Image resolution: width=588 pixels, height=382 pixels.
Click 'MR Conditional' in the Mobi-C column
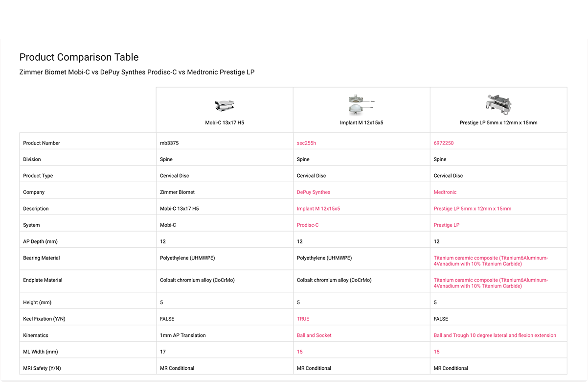[177, 368]
